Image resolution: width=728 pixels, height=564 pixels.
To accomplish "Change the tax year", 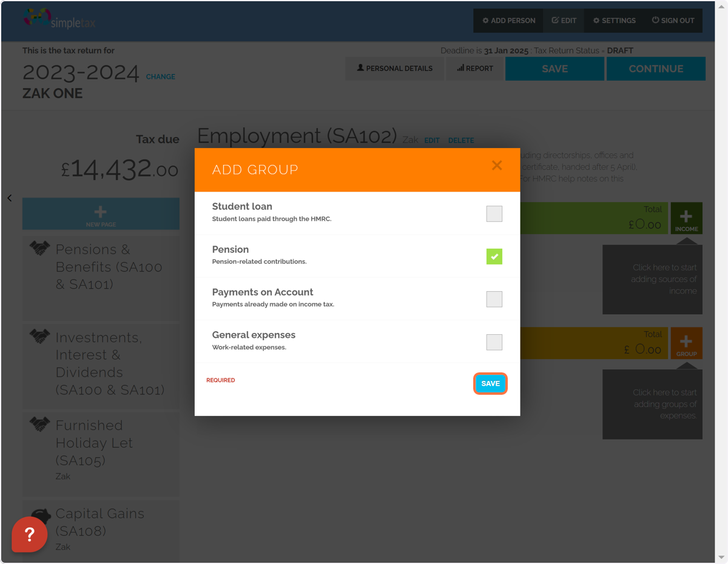I will pos(161,77).
